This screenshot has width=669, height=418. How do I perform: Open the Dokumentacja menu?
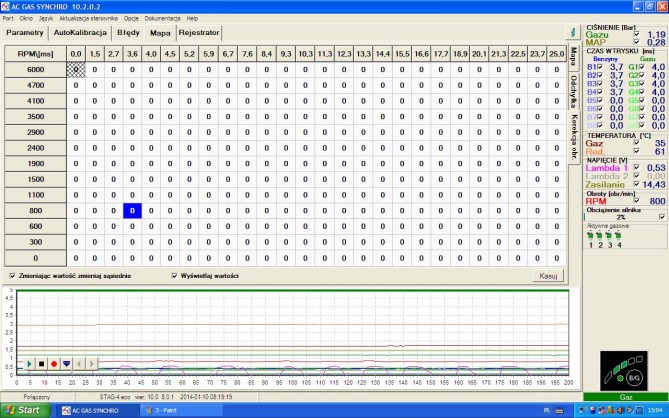(163, 18)
